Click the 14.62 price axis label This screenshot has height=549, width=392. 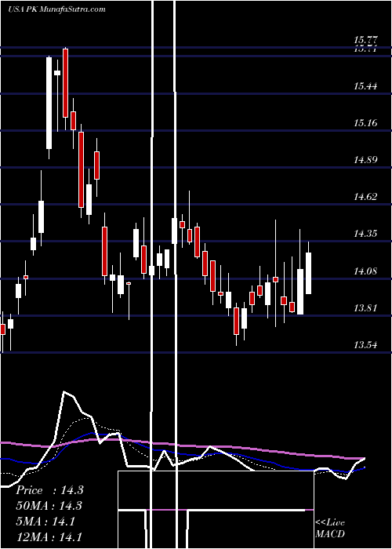[366, 197]
